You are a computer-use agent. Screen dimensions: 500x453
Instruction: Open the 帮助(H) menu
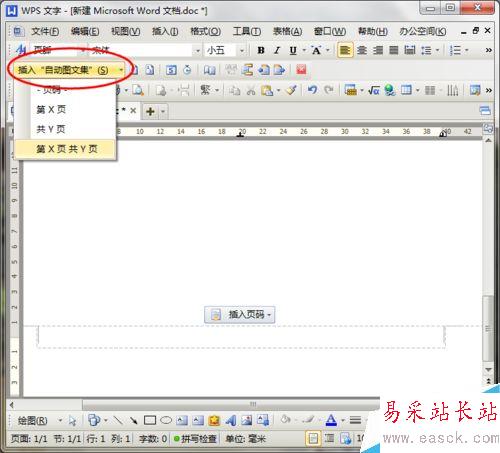373,32
